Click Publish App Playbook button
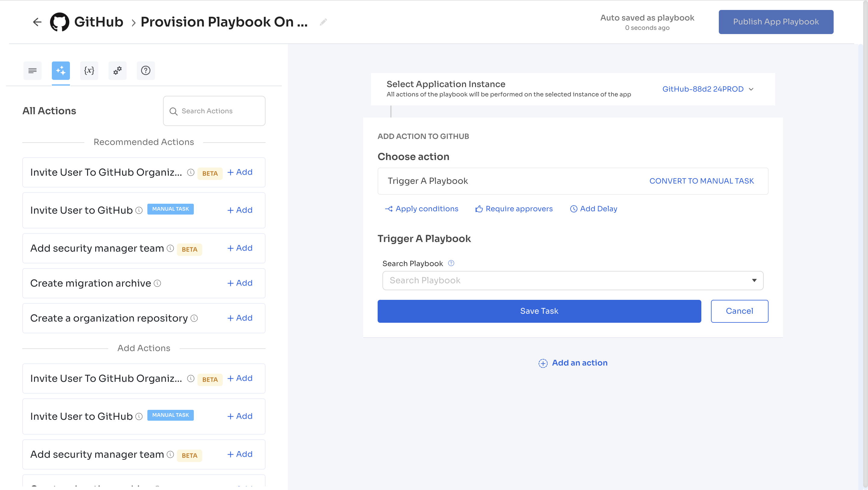Image resolution: width=868 pixels, height=490 pixels. coord(776,22)
